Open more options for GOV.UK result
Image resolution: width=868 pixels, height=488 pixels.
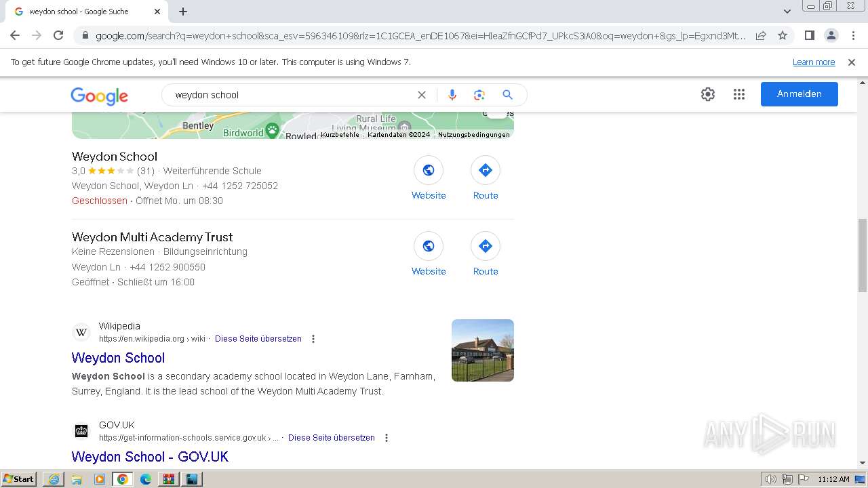pos(387,438)
